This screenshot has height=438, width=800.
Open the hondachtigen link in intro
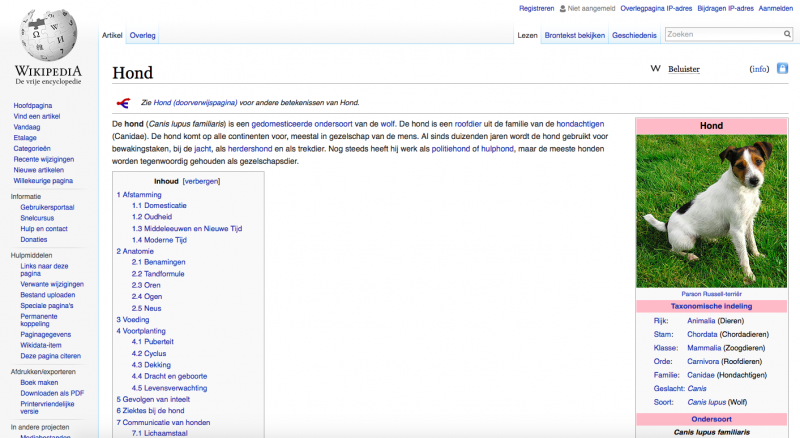click(580, 124)
